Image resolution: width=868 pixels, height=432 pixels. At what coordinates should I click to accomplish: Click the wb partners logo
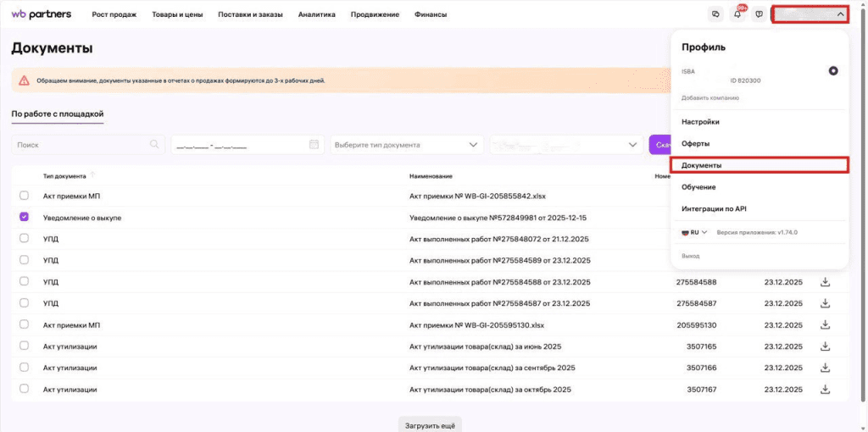pos(41,14)
